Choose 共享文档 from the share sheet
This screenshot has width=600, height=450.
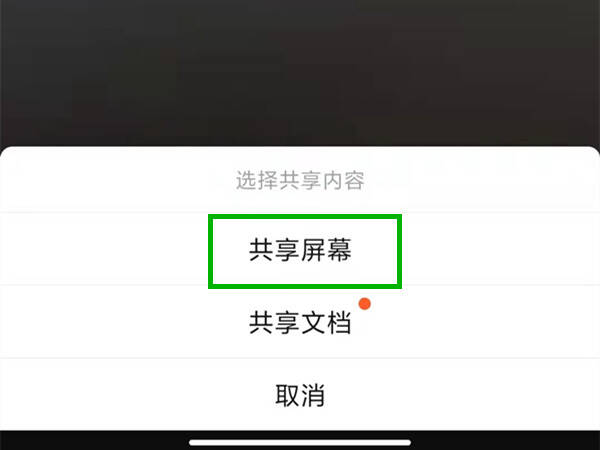tap(300, 322)
